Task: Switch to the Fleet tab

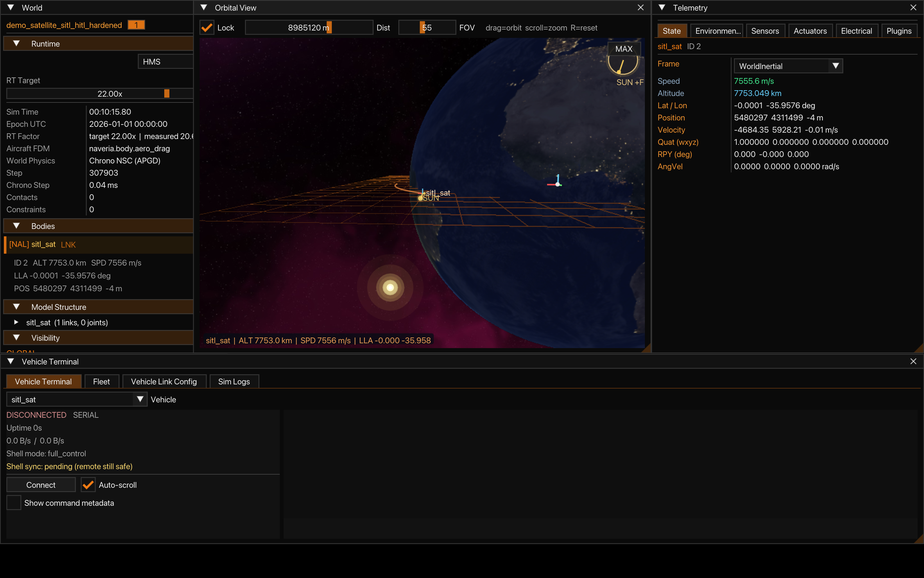Action: [102, 381]
